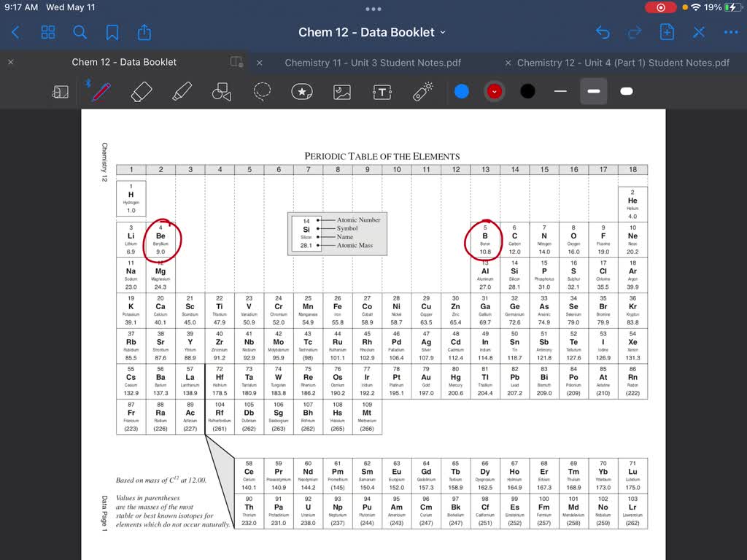
Task: Tap the Mt Meitnerium element cell
Action: click(x=367, y=416)
